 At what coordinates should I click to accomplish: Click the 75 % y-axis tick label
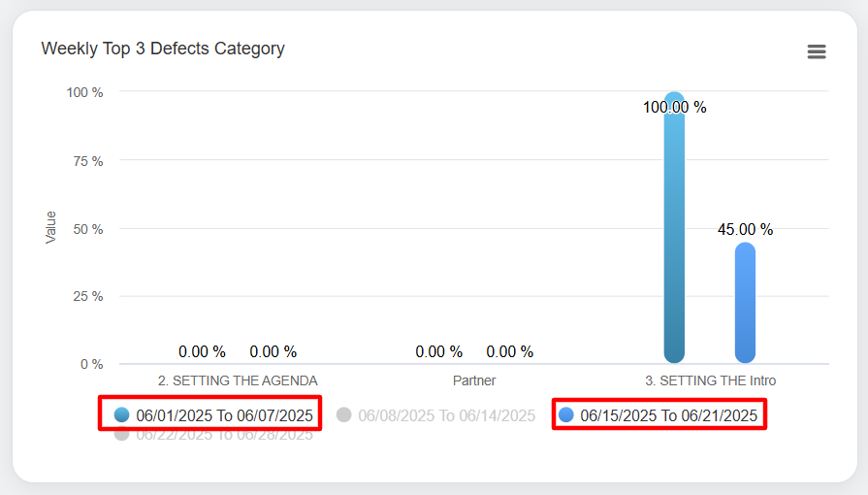(84, 161)
